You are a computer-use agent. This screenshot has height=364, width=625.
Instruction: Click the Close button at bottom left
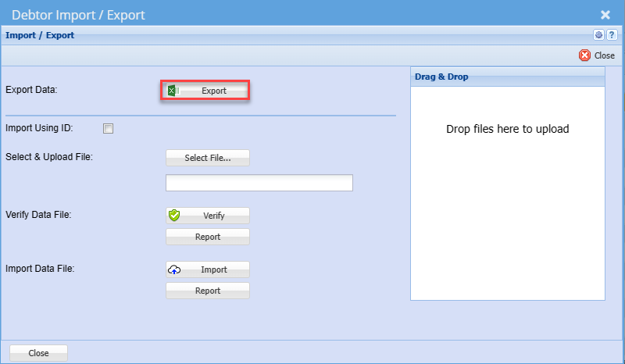pos(38,353)
